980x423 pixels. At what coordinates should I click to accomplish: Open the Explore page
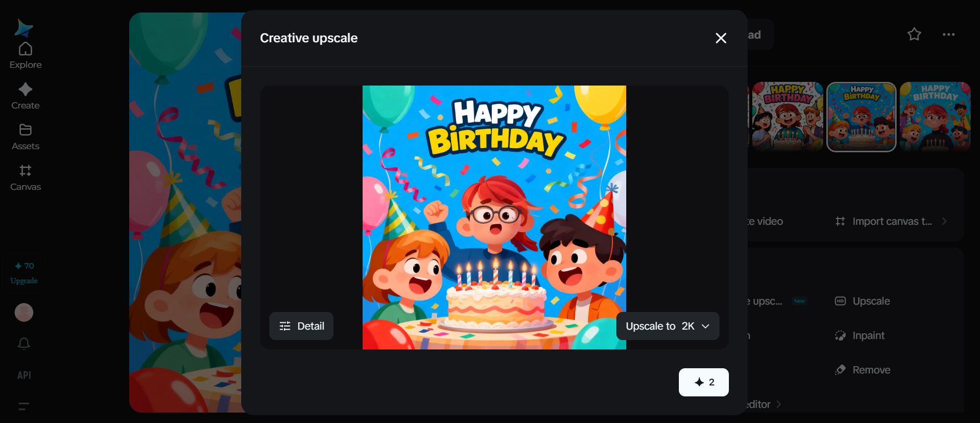click(x=25, y=55)
